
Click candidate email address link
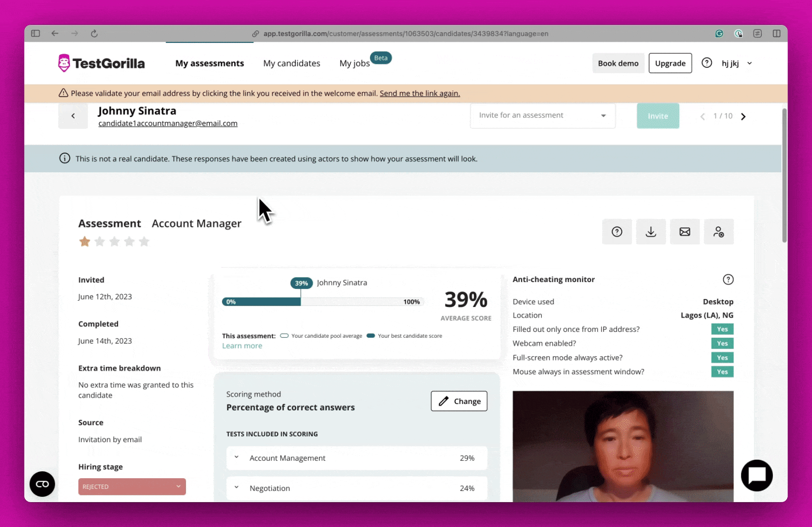(x=168, y=123)
